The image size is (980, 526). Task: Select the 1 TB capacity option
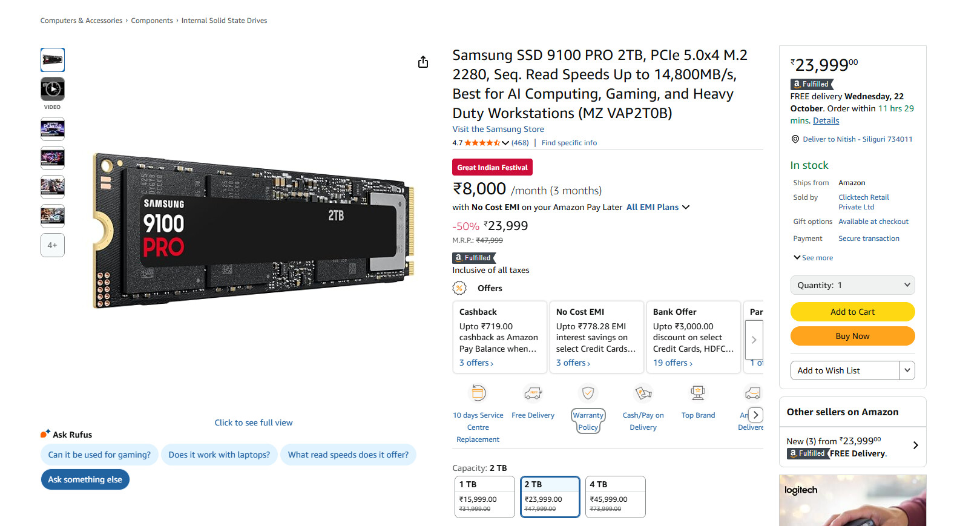484,496
